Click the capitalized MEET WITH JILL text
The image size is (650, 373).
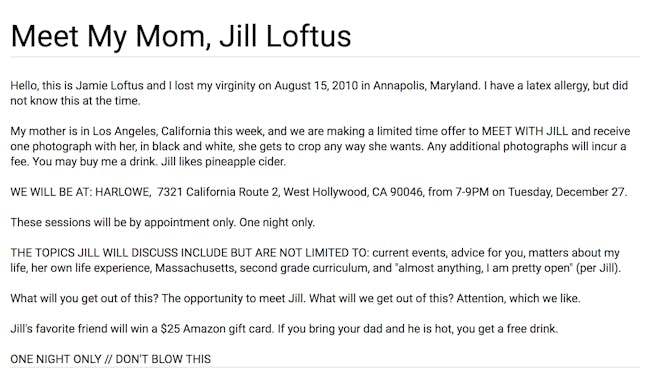tap(524, 131)
